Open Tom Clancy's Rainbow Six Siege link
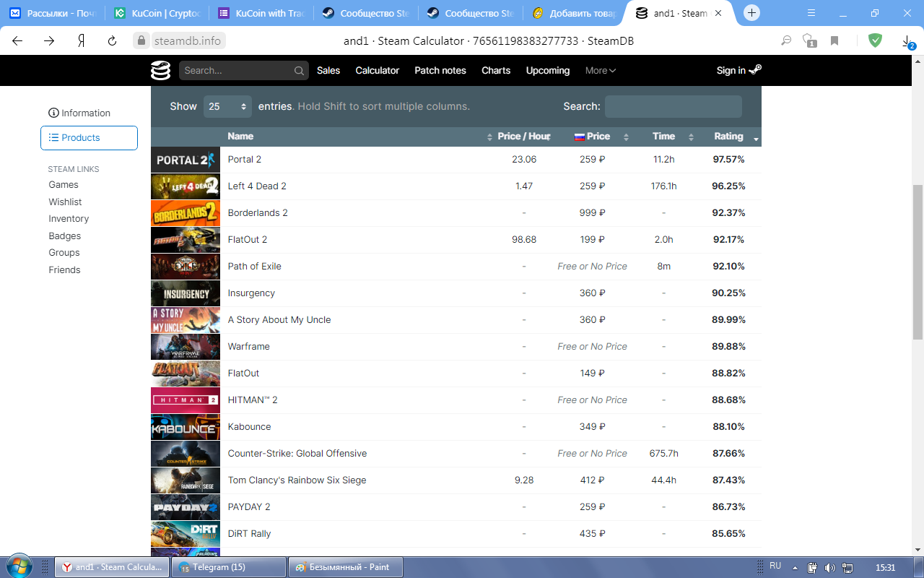Viewport: 924px width, 578px height. coord(297,480)
